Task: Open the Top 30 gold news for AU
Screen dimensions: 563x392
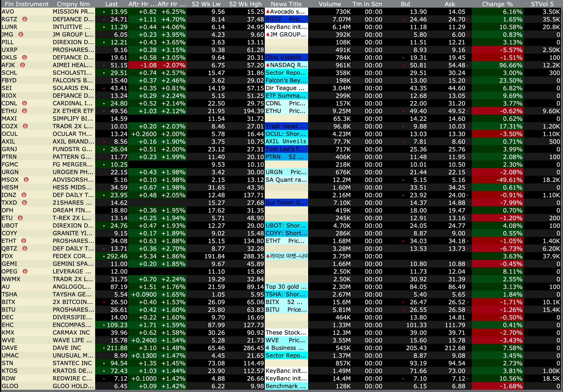Action: [286, 287]
